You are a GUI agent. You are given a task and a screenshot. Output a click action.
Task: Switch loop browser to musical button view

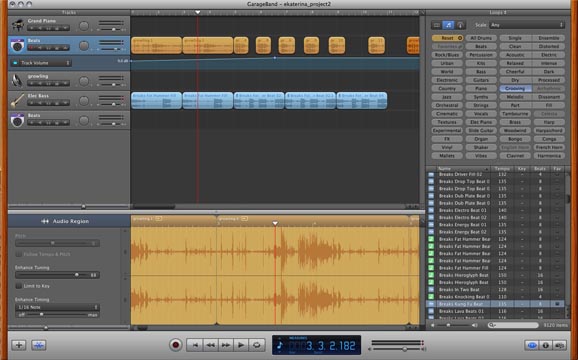[448, 25]
